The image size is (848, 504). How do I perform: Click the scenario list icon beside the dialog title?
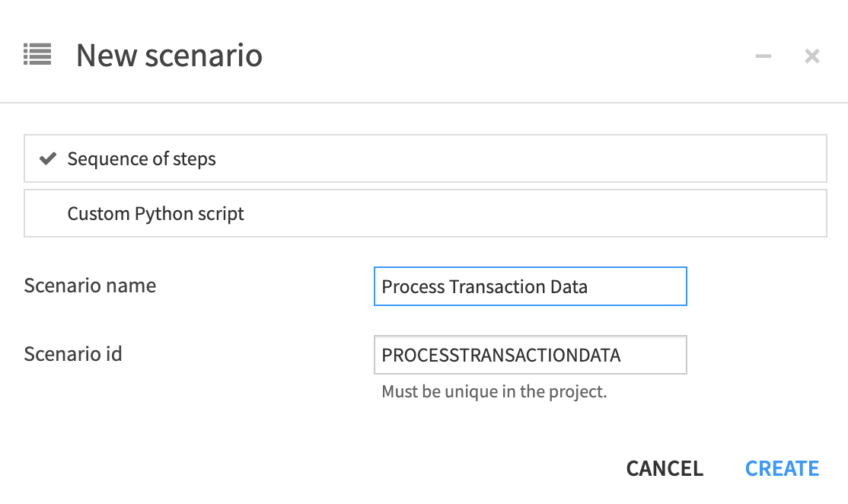click(x=37, y=55)
